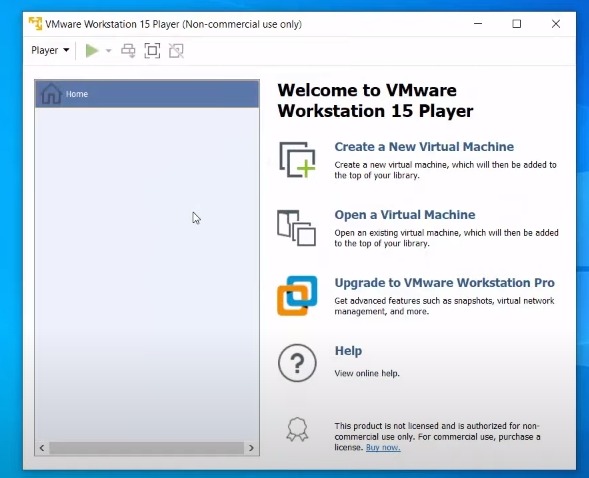The image size is (589, 478).
Task: Click the license ribbon badge icon
Action: [297, 429]
